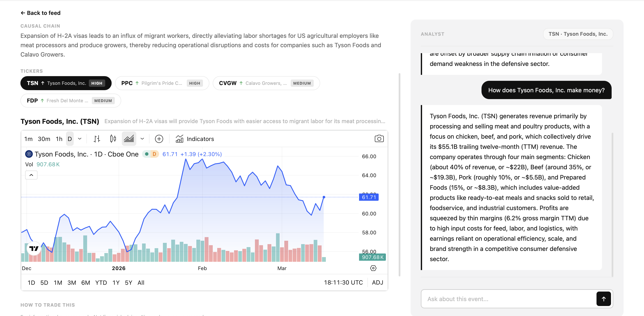Toggle ADJ price adjustment
Viewport: 644px width, 316px height.
coord(378,283)
